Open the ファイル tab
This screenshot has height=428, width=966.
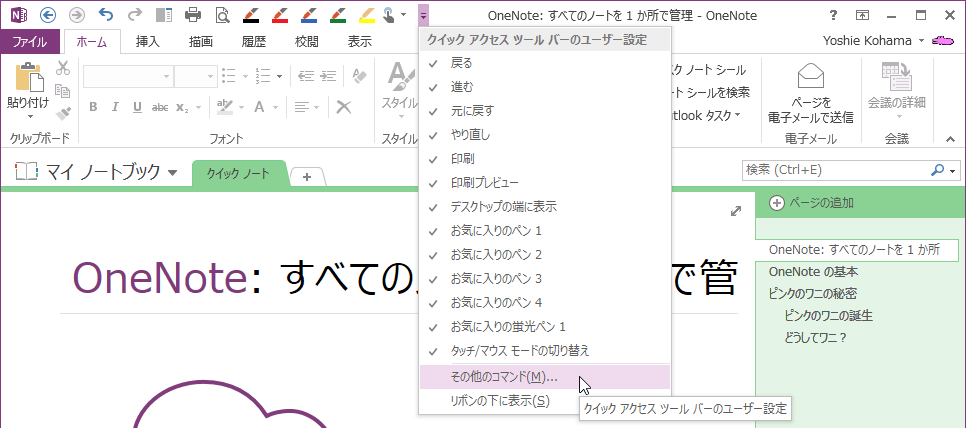pos(30,42)
